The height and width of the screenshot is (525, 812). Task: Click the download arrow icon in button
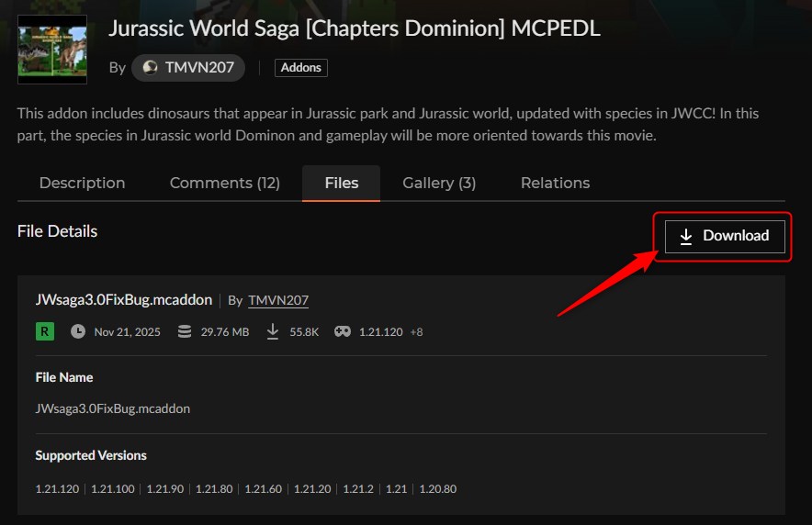pyautogui.click(x=685, y=236)
